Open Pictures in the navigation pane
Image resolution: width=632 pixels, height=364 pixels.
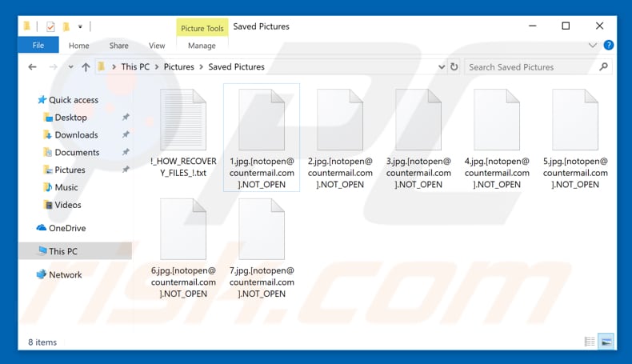[x=70, y=170]
